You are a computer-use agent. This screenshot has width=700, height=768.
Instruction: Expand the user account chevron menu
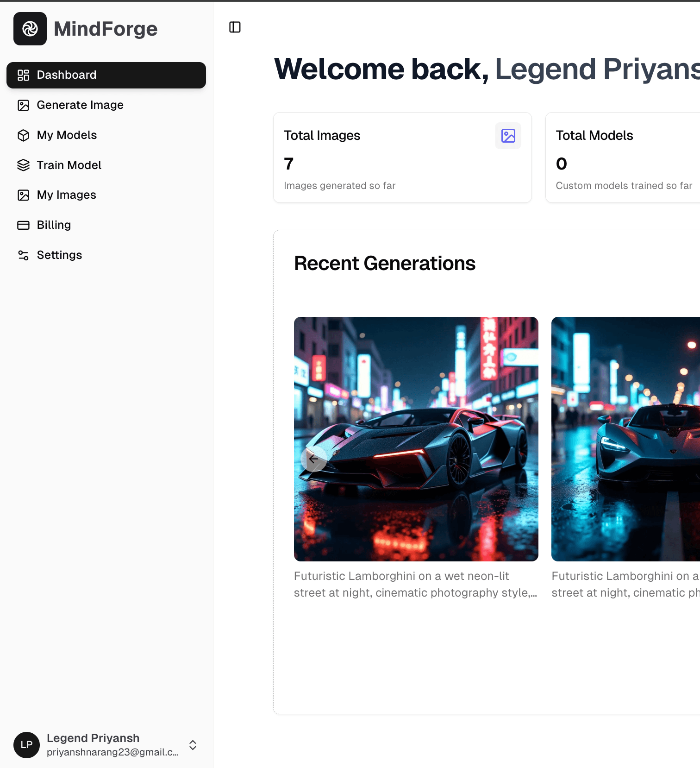click(x=193, y=745)
